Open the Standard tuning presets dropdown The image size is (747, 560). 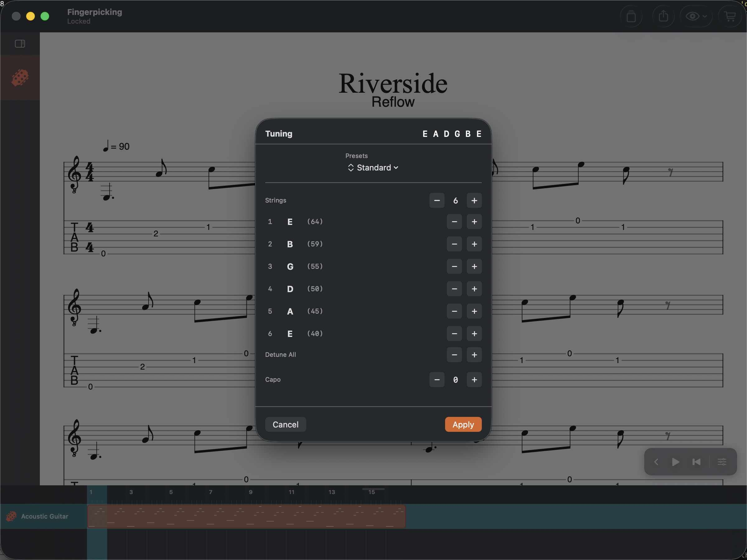[373, 167]
